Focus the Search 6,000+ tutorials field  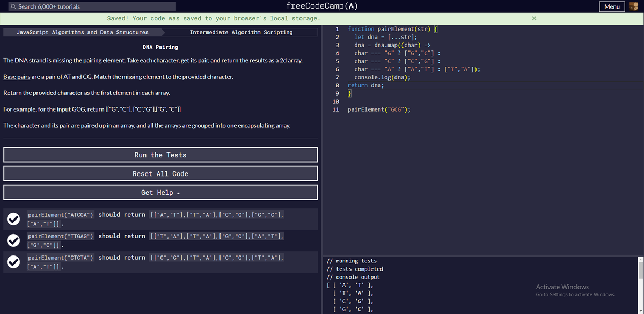click(x=92, y=6)
